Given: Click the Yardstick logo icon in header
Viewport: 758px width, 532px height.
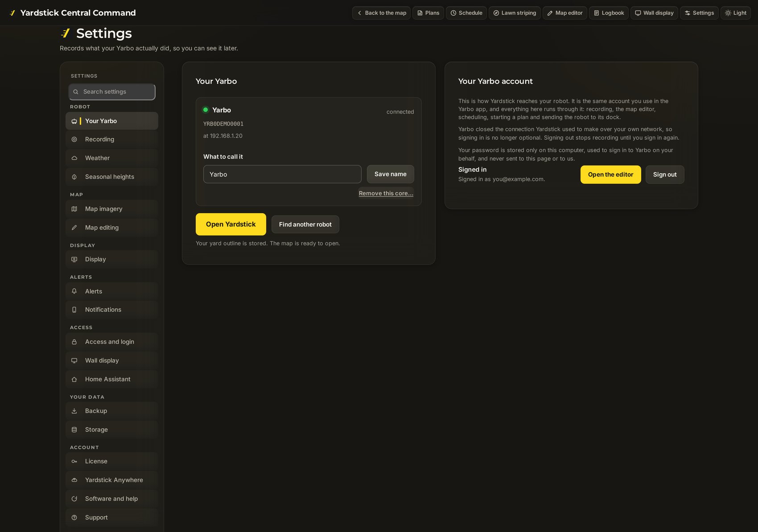Looking at the screenshot, I should (12, 13).
